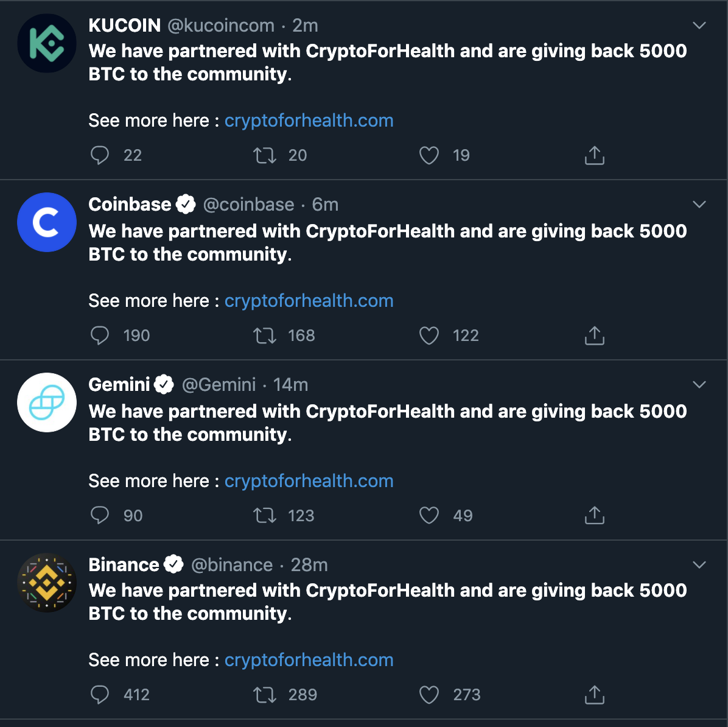Share the Coinbase tweet
This screenshot has height=727, width=728.
click(x=594, y=335)
